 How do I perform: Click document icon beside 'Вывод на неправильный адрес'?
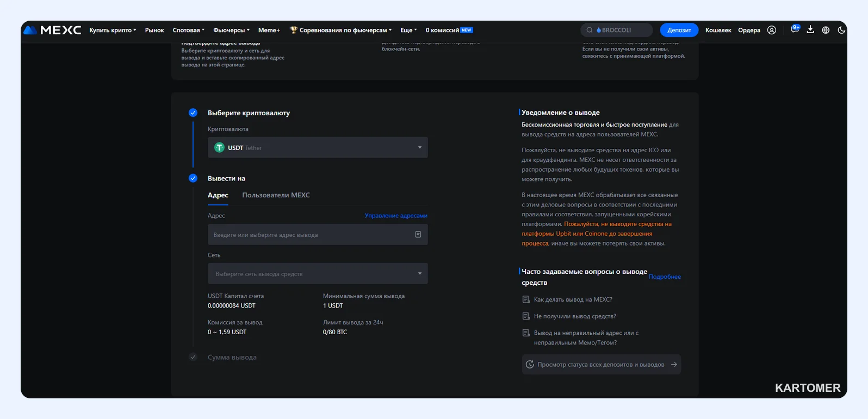[x=526, y=333]
